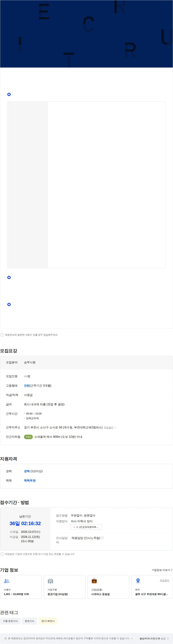The image size is (173, 644).
Task: Open 기업정보 더보기 link
Action: pos(162,570)
